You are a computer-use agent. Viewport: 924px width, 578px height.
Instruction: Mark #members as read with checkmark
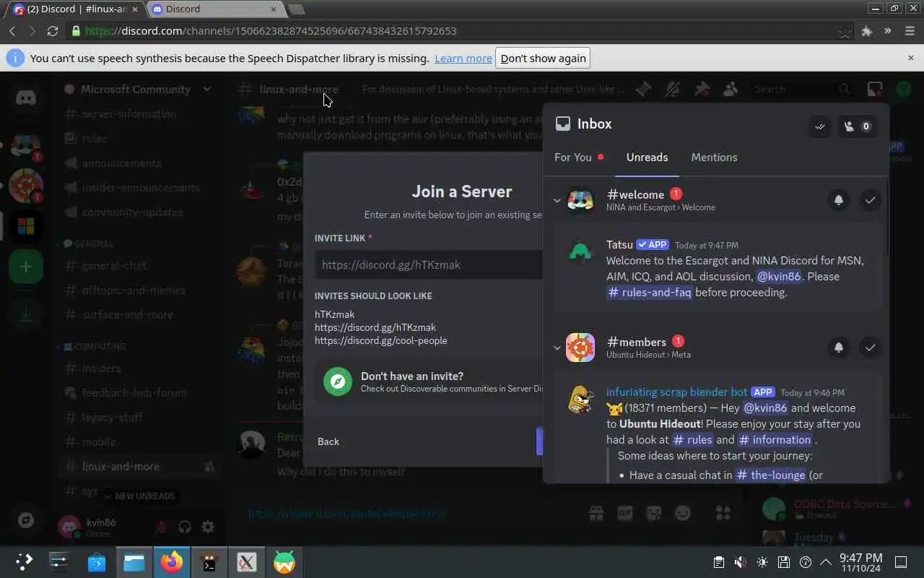click(x=871, y=348)
